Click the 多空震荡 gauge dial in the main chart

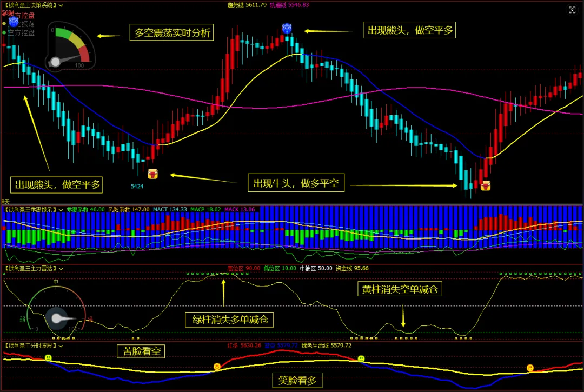[x=70, y=47]
